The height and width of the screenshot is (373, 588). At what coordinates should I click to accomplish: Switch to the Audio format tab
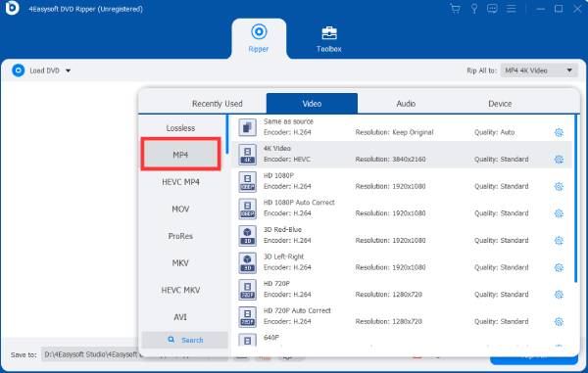coord(406,104)
